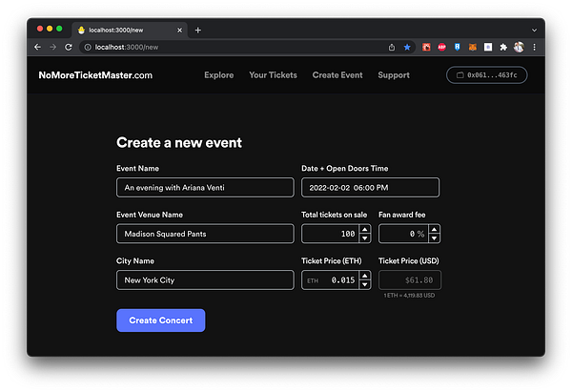Click the wallet address 0x061...463fc button

click(486, 75)
